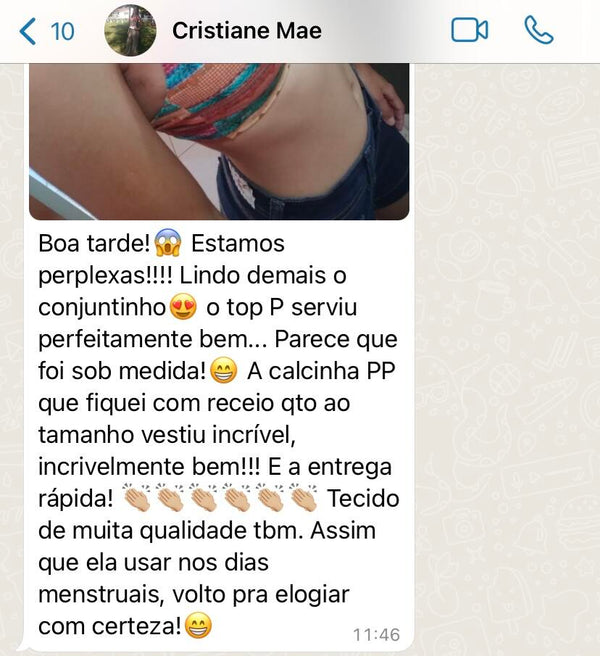Click the text 'Tecido' in the message
Image resolution: width=600 pixels, height=656 pixels.
pyautogui.click(x=363, y=498)
